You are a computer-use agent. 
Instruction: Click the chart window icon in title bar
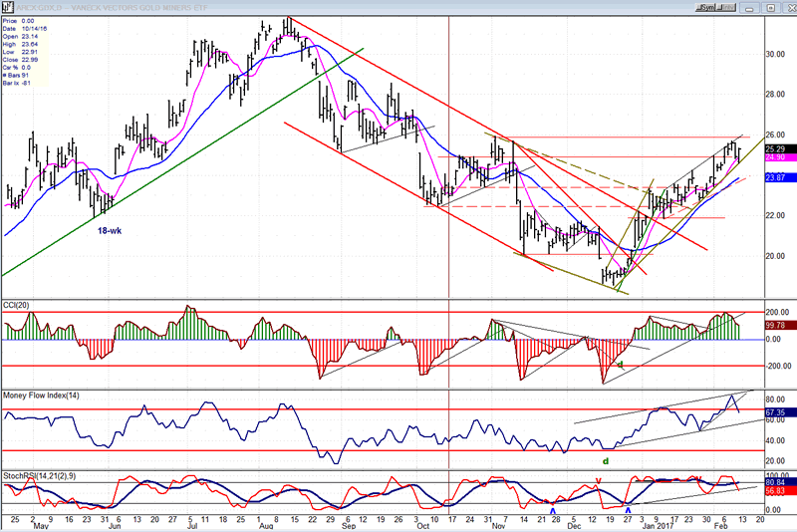[8, 7]
